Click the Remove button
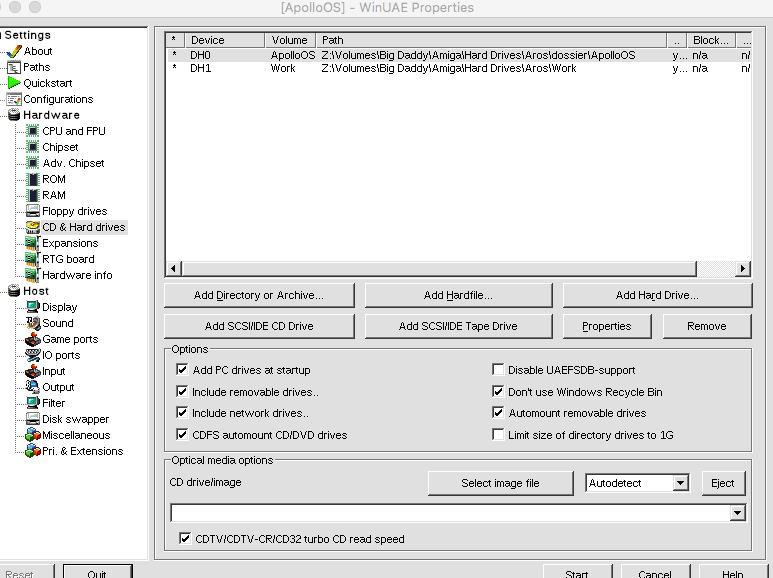This screenshot has height=578, width=773. coord(707,326)
